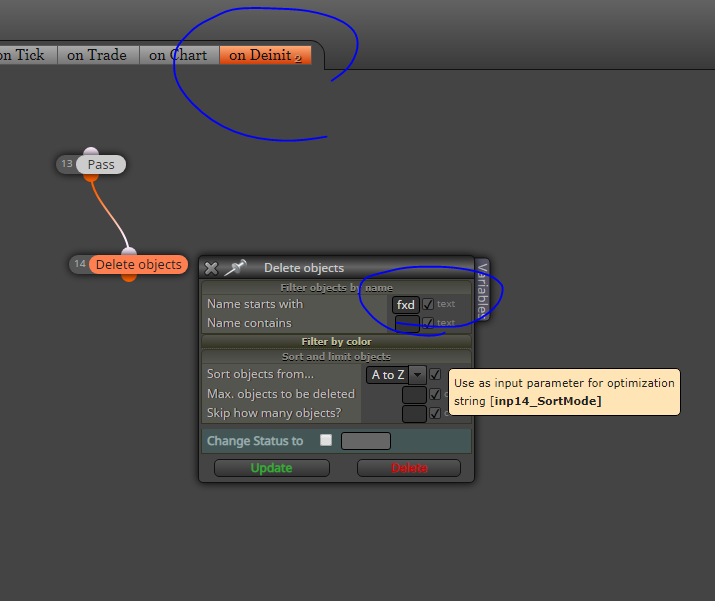Screen dimensions: 715x601
Task: Toggle Skip how many objects parameter checkbox
Action: 435,413
